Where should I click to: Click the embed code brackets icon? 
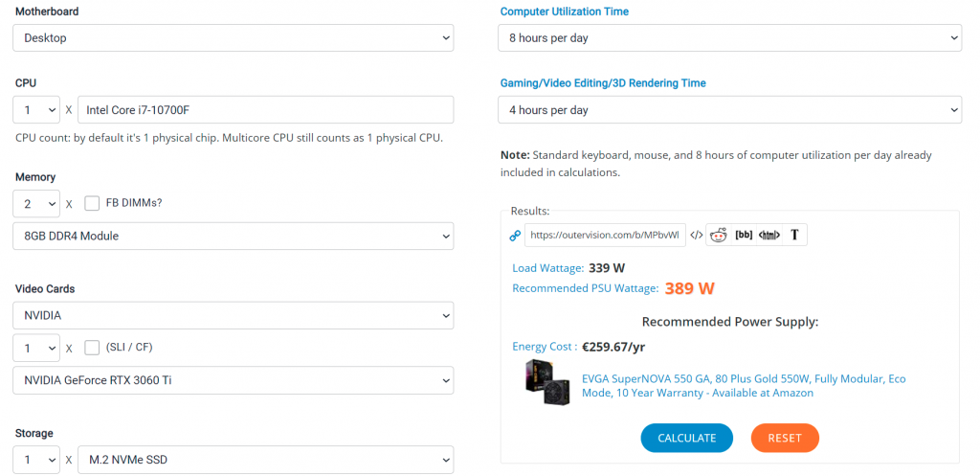(697, 235)
